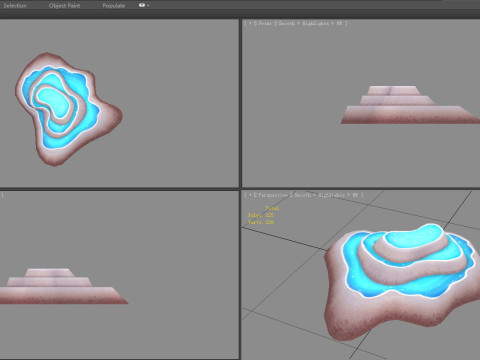Viewport: 480px width, 360px height.
Task: Open the ribbon display options dropdown
Action: [x=144, y=5]
